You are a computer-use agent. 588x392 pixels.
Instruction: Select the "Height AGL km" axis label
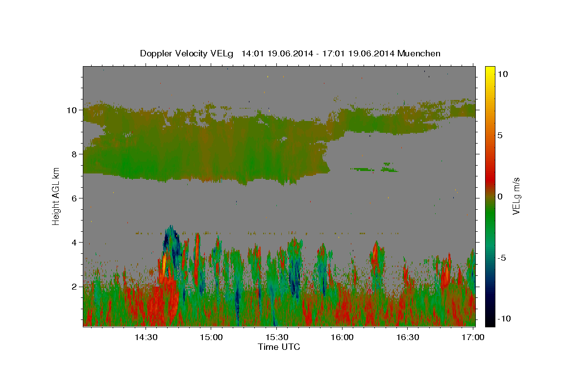point(56,196)
